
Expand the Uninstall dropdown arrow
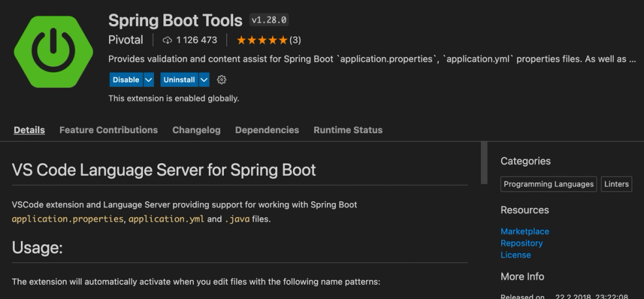pos(204,80)
